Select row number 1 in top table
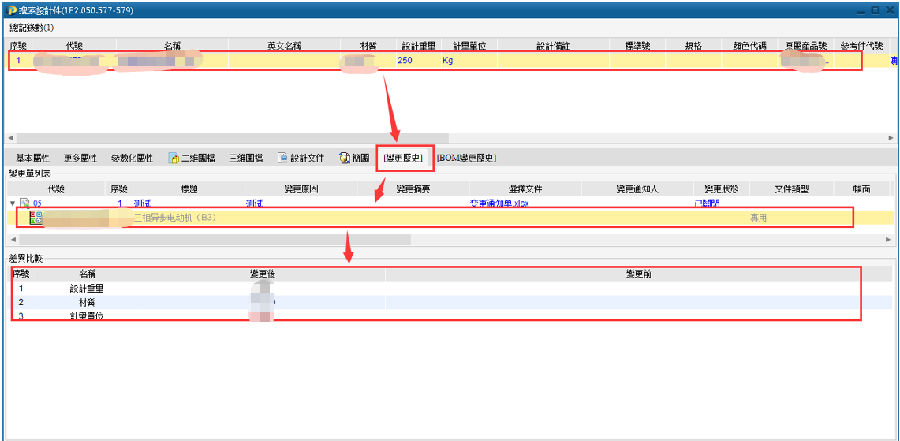Screen dimensions: 900x441 coord(19,60)
